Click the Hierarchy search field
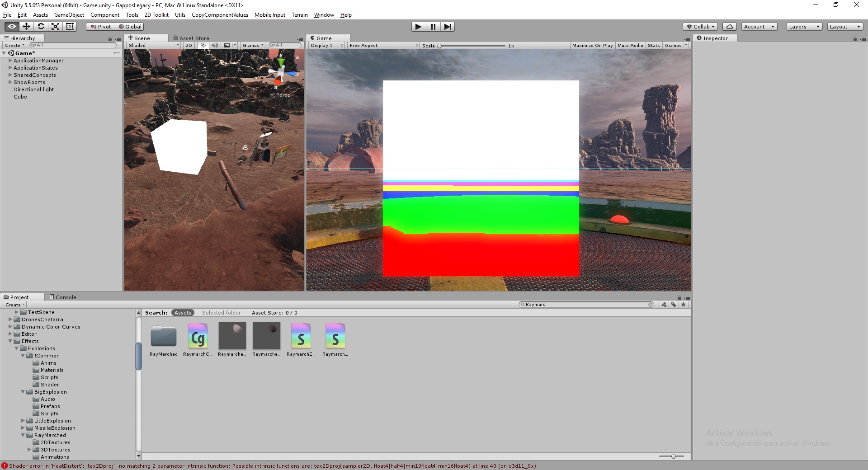Image resolution: width=868 pixels, height=470 pixels. click(x=72, y=45)
